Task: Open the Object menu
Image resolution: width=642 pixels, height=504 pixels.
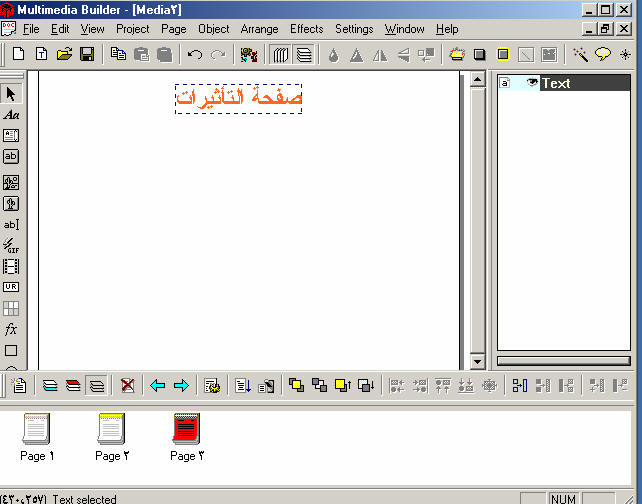Action: click(x=214, y=29)
